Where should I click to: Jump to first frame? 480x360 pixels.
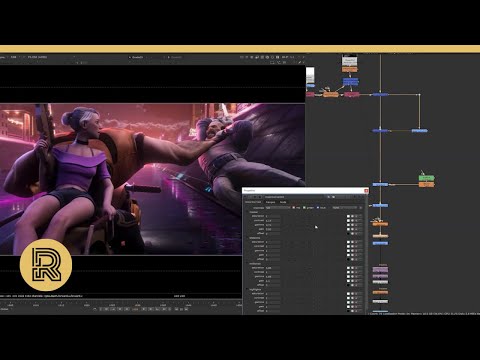(x=106, y=309)
